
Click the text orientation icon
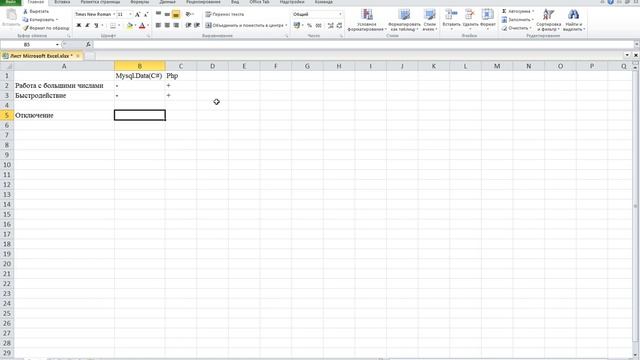click(189, 14)
